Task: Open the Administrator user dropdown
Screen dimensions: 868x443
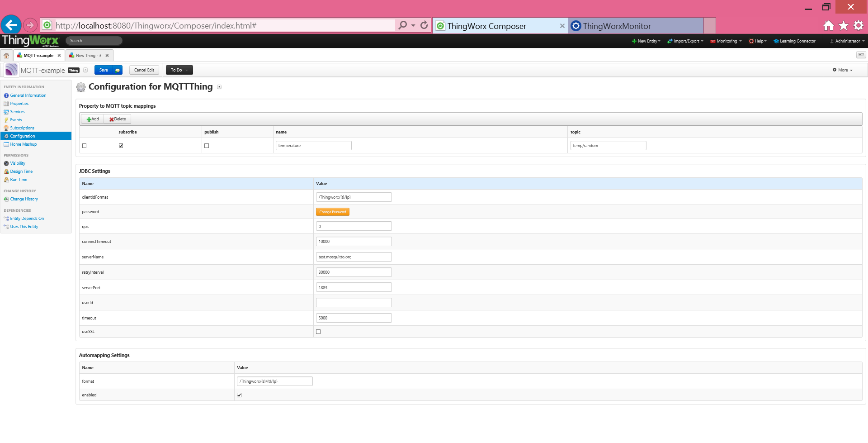Action: [x=847, y=41]
